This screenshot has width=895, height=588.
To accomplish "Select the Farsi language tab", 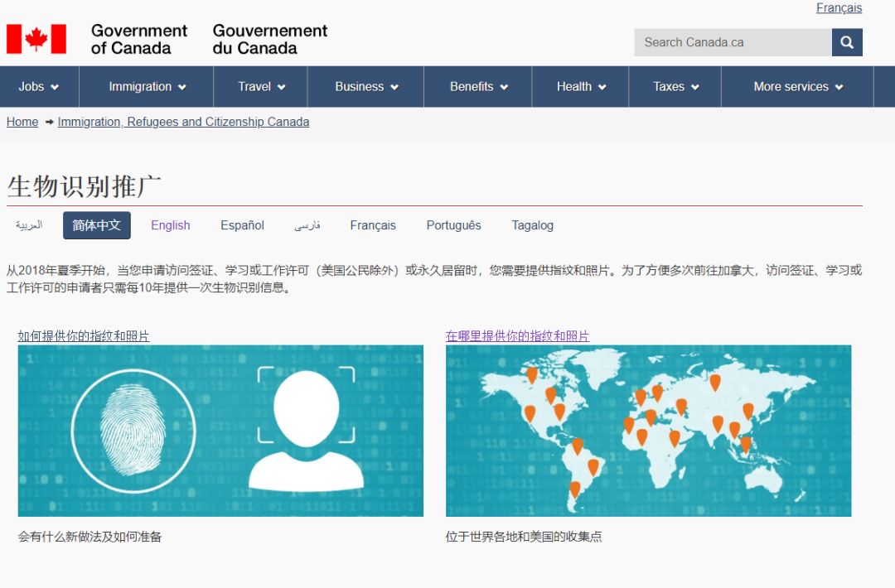I will click(307, 225).
